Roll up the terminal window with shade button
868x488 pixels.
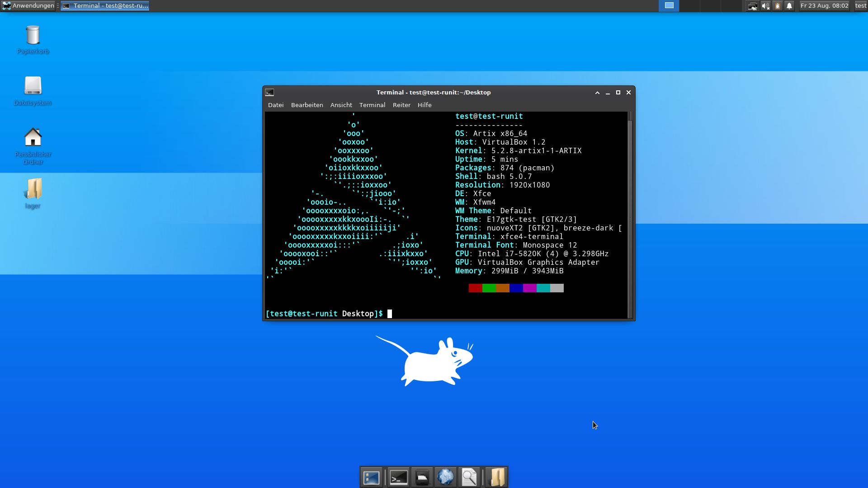[597, 92]
